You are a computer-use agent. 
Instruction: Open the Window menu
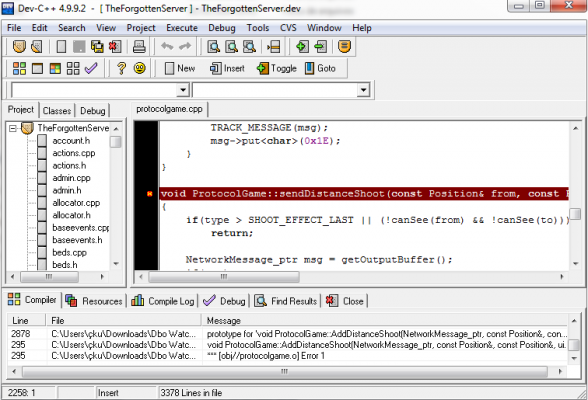pos(324,28)
